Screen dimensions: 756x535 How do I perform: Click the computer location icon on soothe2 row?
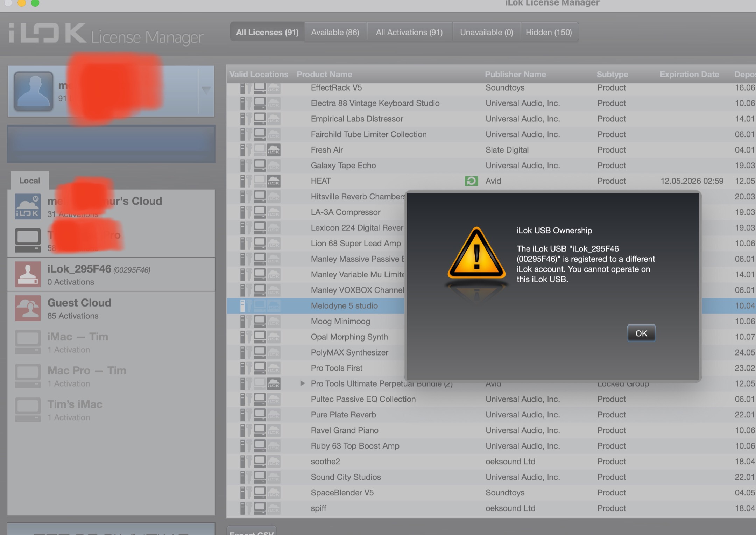pyautogui.click(x=260, y=461)
